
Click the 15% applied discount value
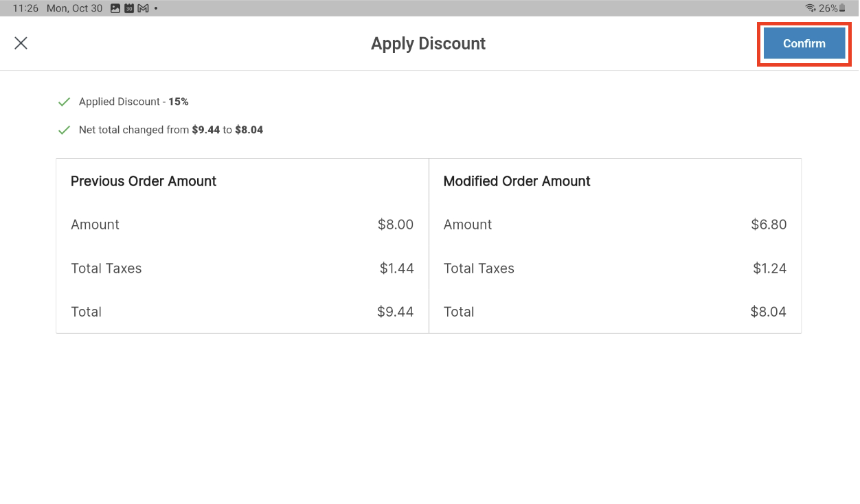click(x=179, y=102)
